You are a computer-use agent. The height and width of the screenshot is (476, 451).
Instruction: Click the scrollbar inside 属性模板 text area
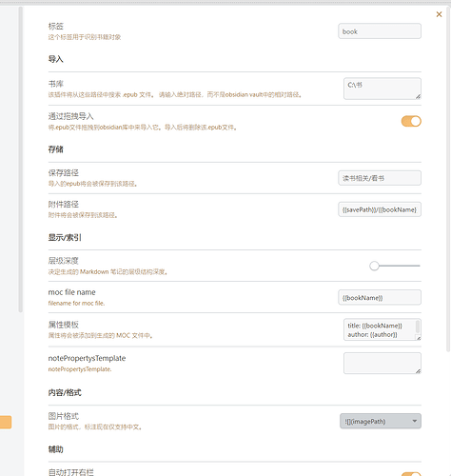[x=418, y=327]
